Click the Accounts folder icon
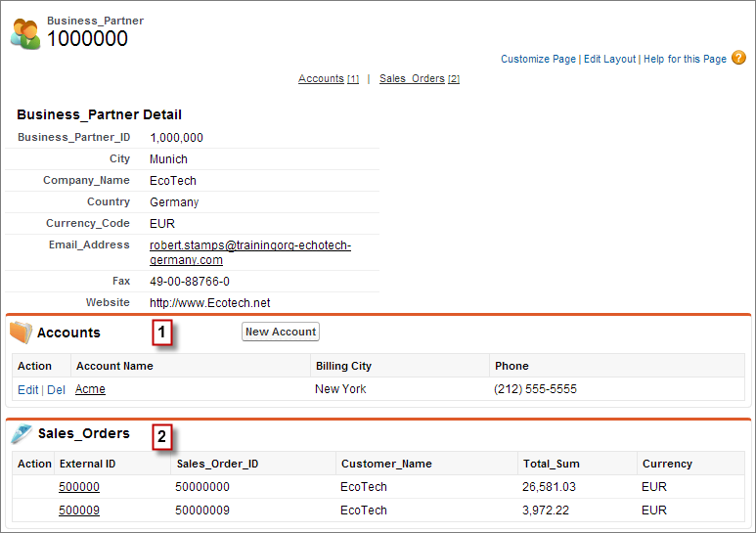The width and height of the screenshot is (756, 533). tap(22, 333)
